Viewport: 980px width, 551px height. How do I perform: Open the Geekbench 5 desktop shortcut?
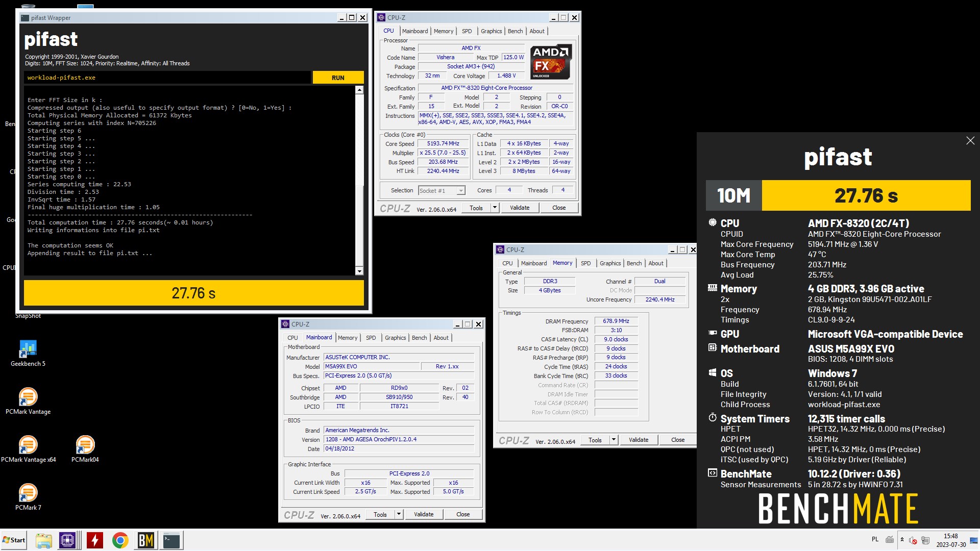[x=28, y=353]
